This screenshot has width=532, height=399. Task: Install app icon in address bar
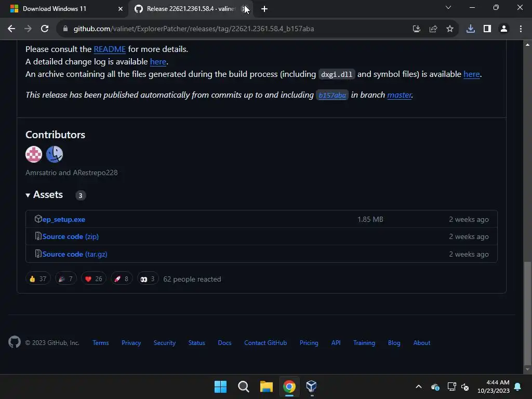point(416,29)
